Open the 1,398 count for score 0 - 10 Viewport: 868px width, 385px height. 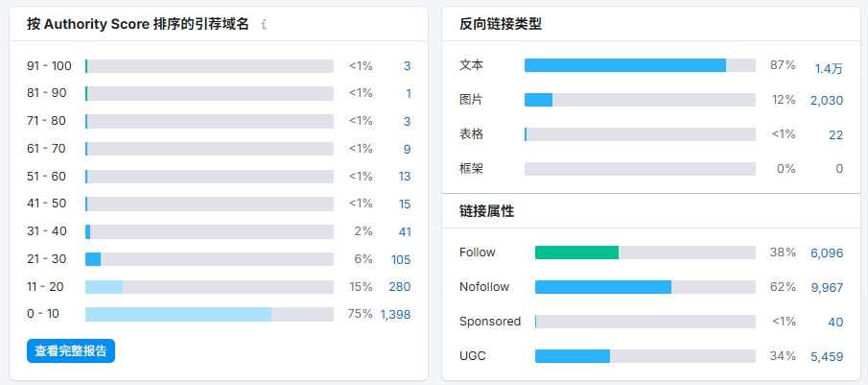pyautogui.click(x=395, y=315)
